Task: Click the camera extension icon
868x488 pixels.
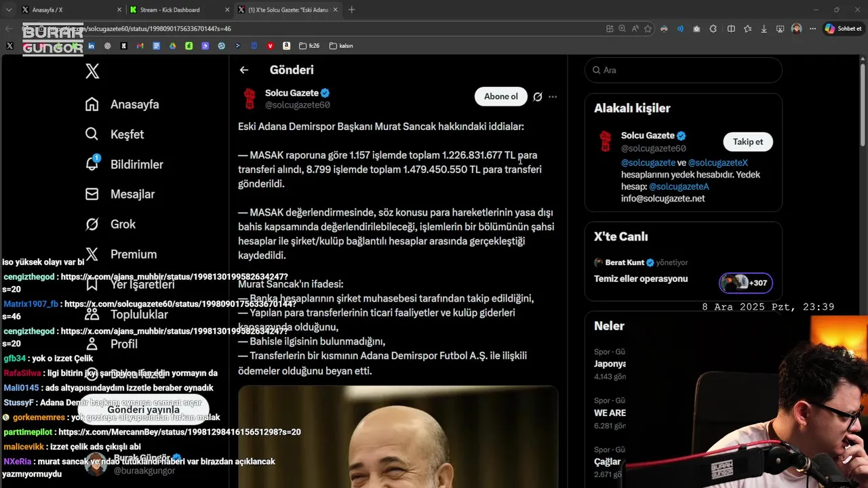Action: pyautogui.click(x=696, y=28)
